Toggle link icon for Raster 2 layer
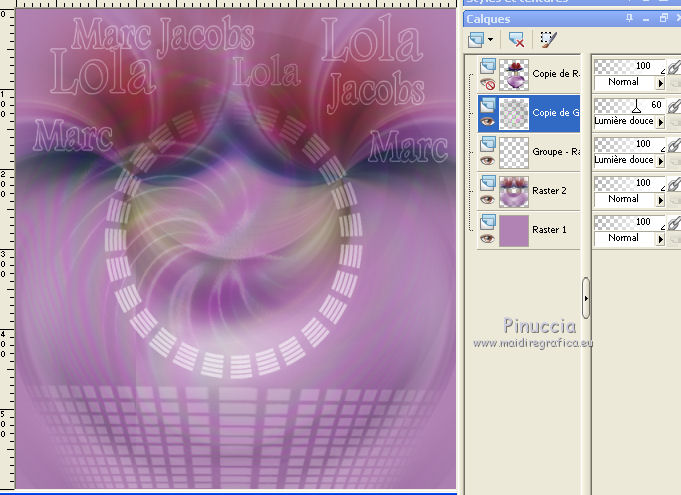Screen dimensions: 681x495 coord(674,185)
